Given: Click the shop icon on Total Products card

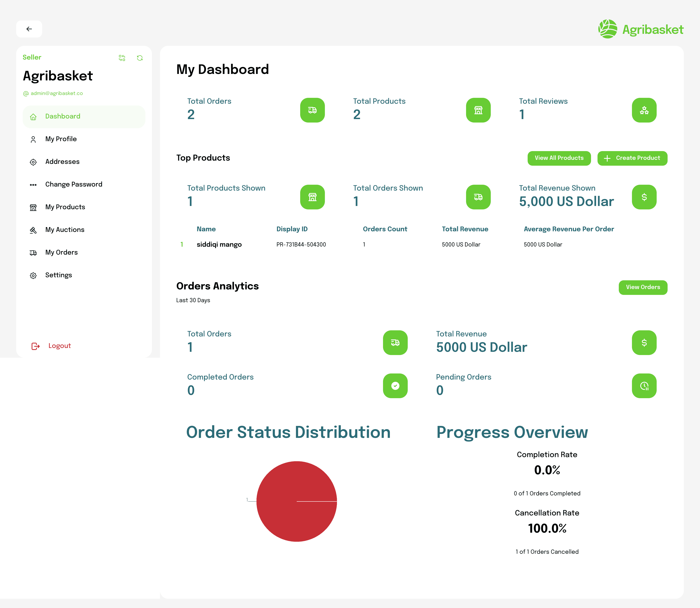Looking at the screenshot, I should (x=478, y=110).
